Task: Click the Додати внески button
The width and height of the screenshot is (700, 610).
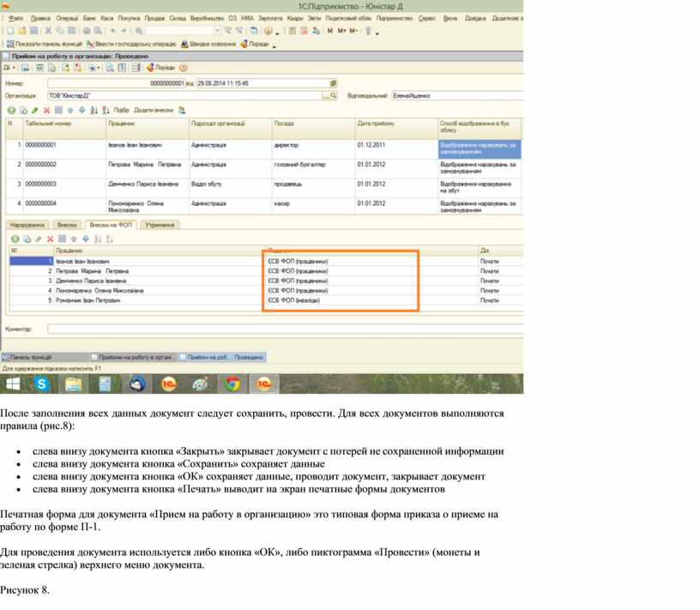Action: 154,111
